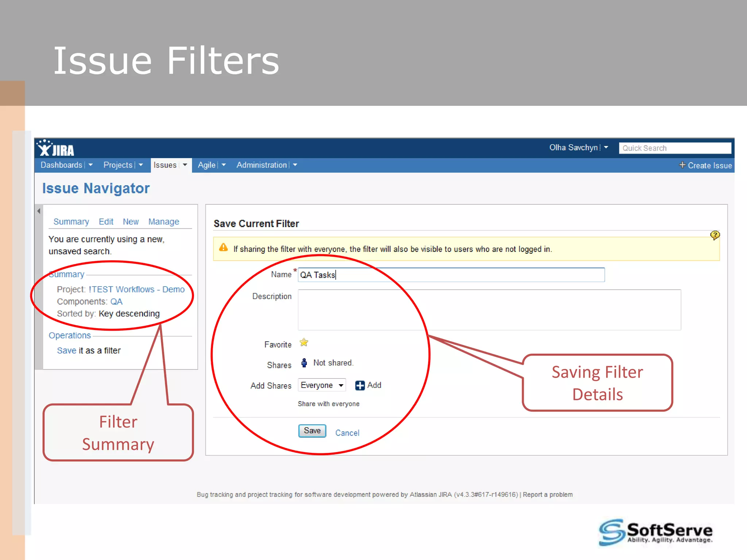Click the Cancel link
This screenshot has height=560, width=747.
click(x=347, y=433)
